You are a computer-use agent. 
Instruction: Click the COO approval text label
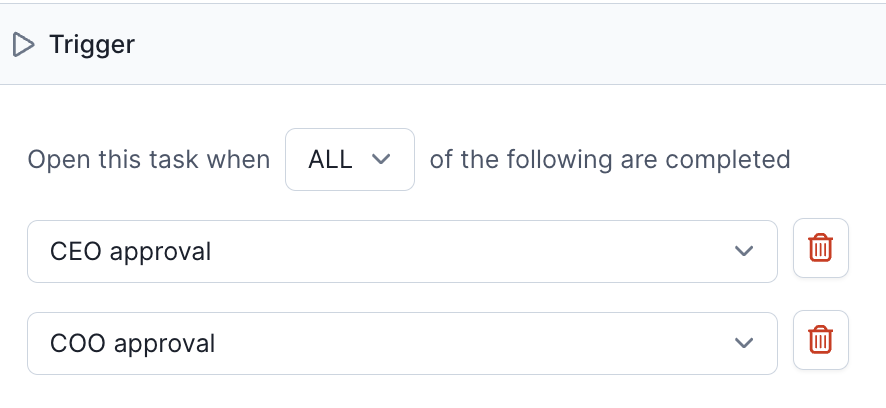(133, 344)
